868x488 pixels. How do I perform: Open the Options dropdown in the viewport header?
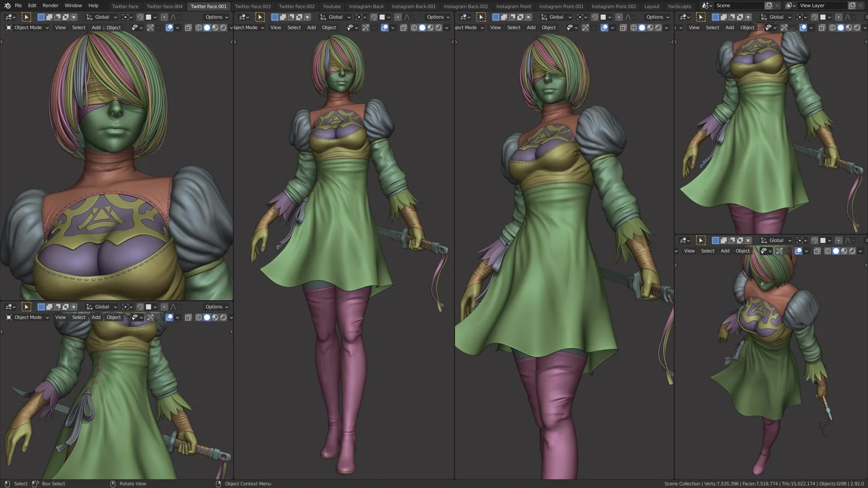click(x=215, y=17)
